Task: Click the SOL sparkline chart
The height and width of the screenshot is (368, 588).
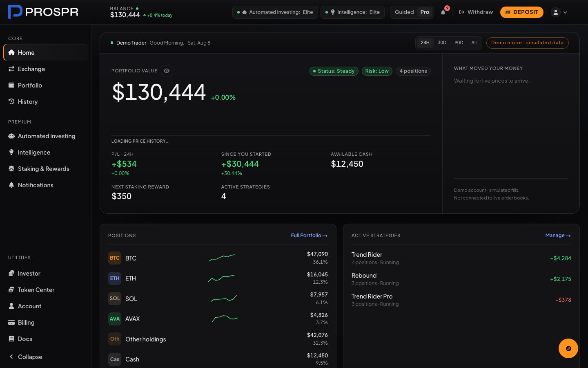Action: 224,298
